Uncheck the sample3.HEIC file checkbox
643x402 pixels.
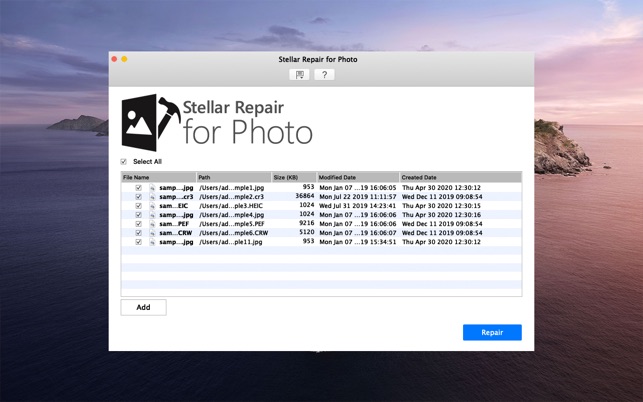[139, 206]
